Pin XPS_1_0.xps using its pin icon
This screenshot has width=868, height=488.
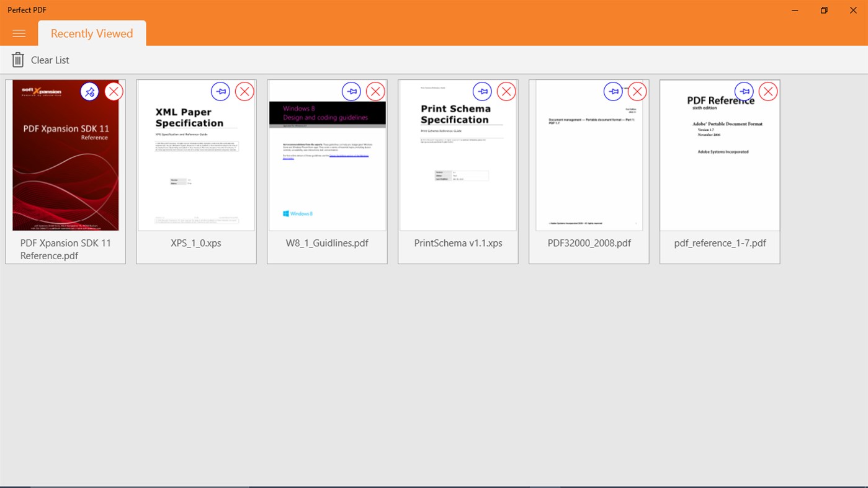220,91
